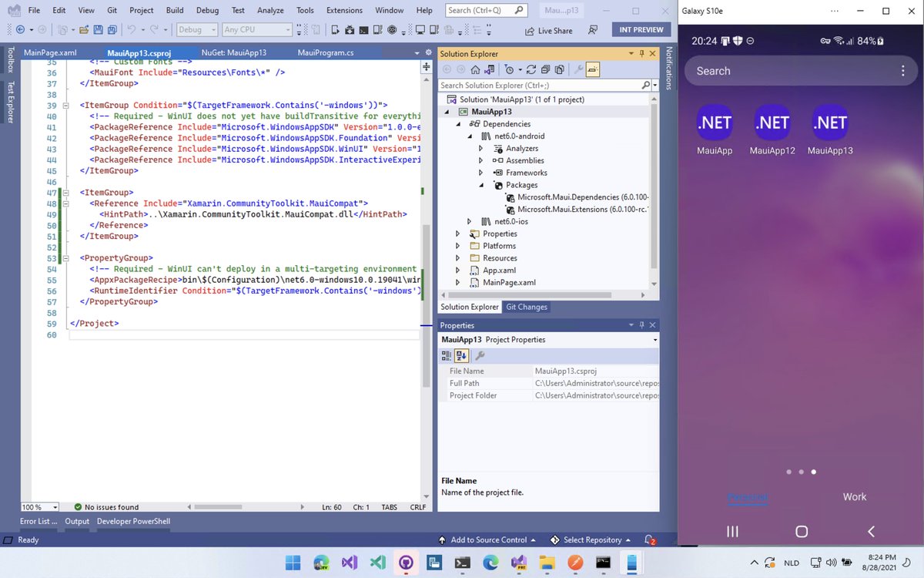Click the feedback icon next to Live Share
This screenshot has width=924, height=578.
(593, 30)
